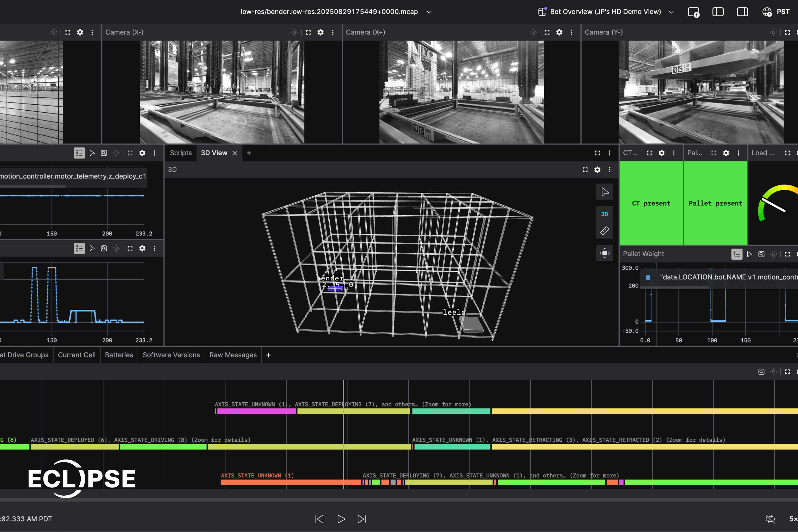Open Bot Overview layout dropdown
This screenshot has height=532, width=798.
click(671, 12)
